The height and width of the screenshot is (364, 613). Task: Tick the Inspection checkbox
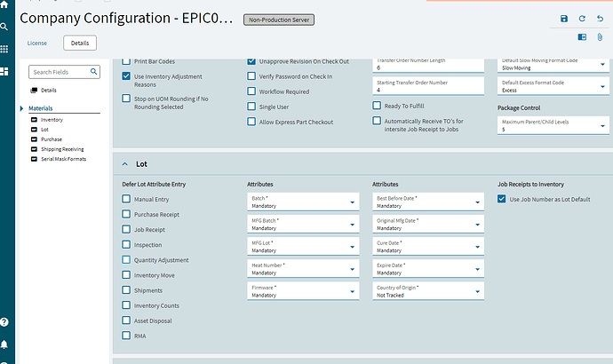126,244
